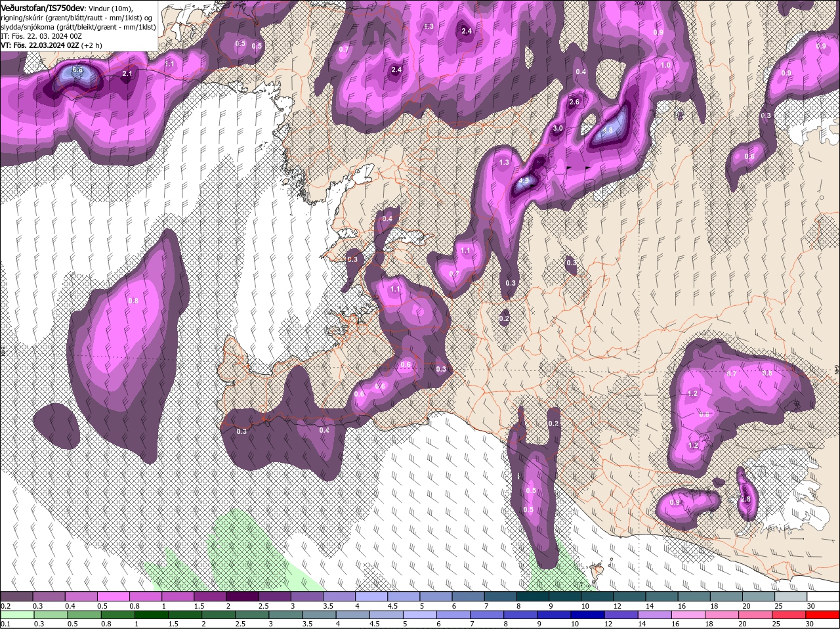Click the 2.1 precipitation value label
The image size is (840, 629).
[127, 74]
